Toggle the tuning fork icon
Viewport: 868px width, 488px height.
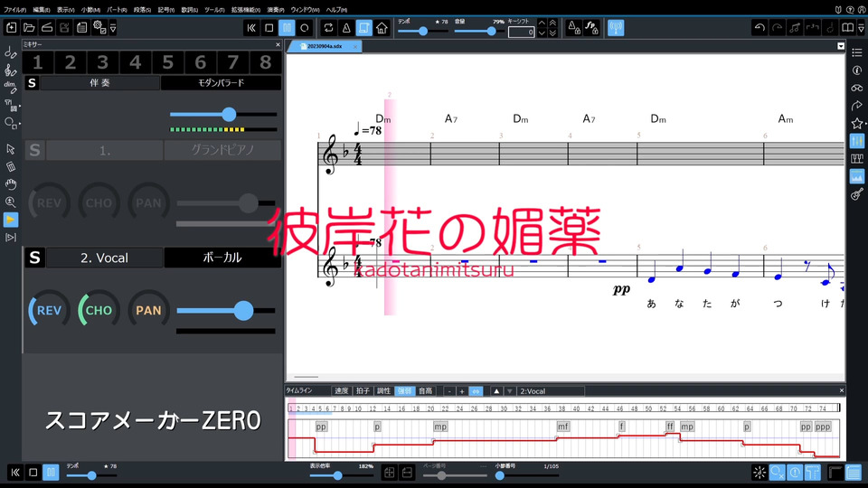coord(616,27)
